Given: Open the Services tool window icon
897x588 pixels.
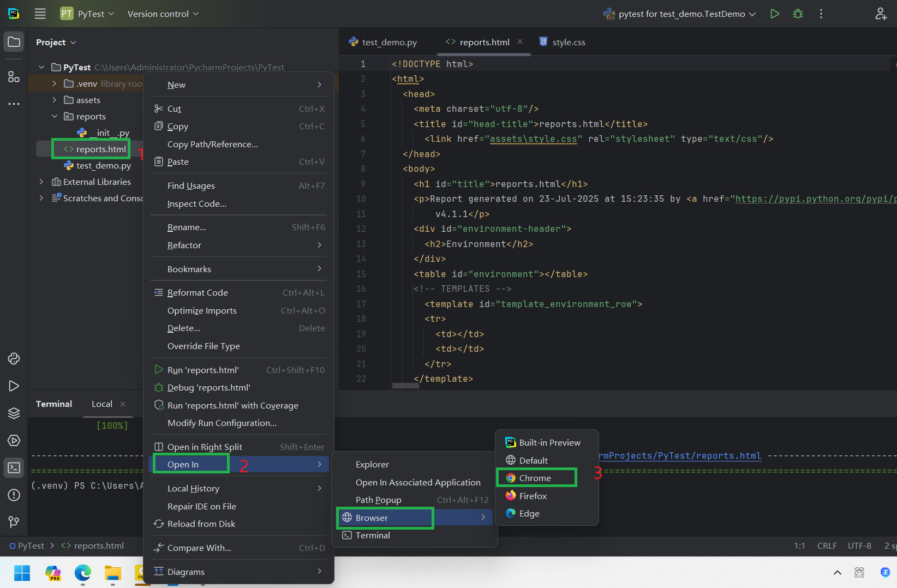Looking at the screenshot, I should tap(14, 440).
